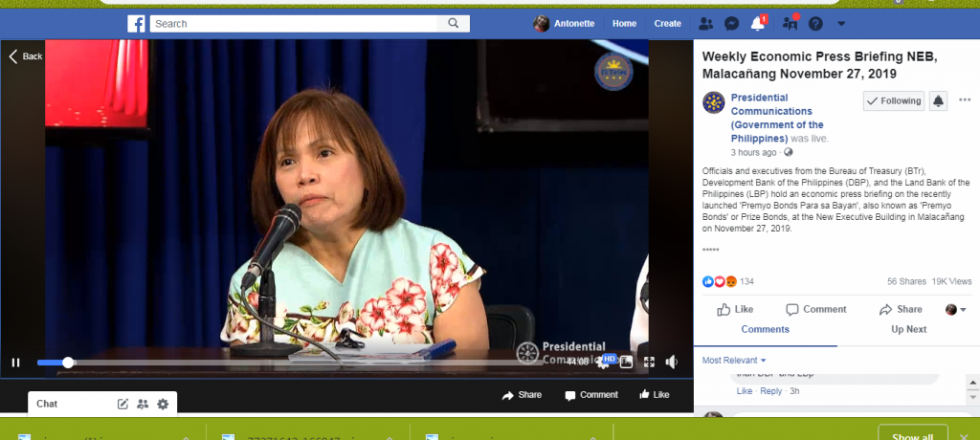Screen dimensions: 980x440
Task: Select the Comments tab
Action: 765,329
